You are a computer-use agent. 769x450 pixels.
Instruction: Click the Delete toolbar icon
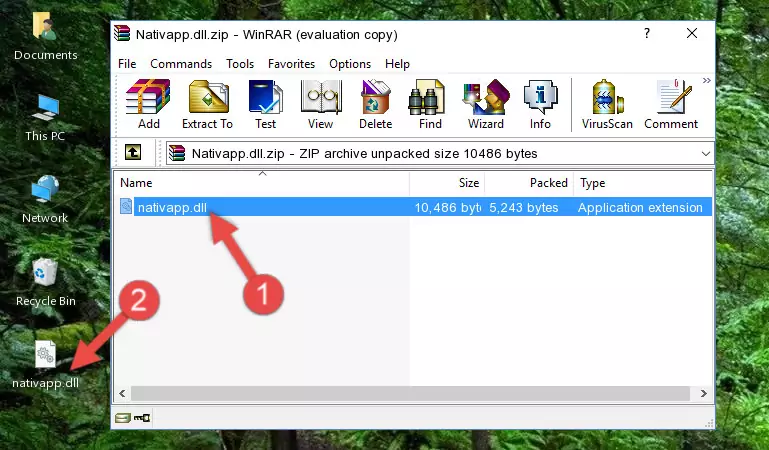[375, 104]
